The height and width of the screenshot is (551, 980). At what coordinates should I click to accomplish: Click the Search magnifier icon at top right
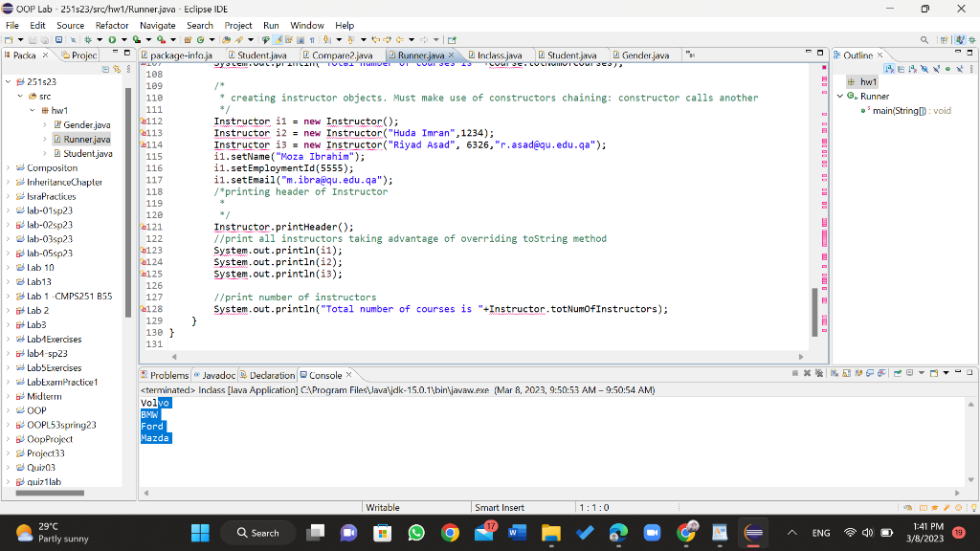[x=924, y=40]
